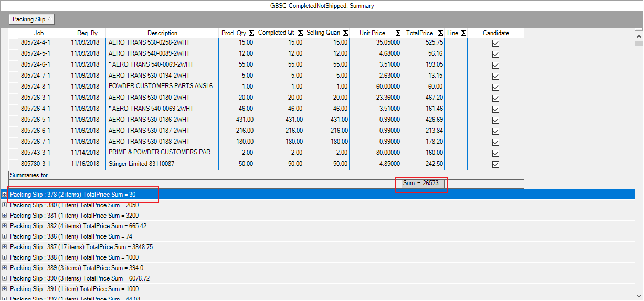The width and height of the screenshot is (644, 301).
Task: Click unit price 35.05000
Action: pos(375,43)
